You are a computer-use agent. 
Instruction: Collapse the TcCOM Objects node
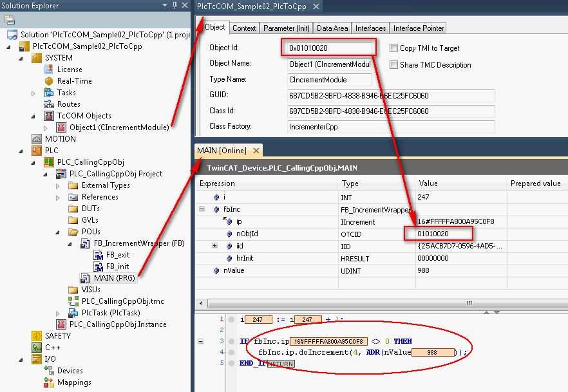point(33,117)
